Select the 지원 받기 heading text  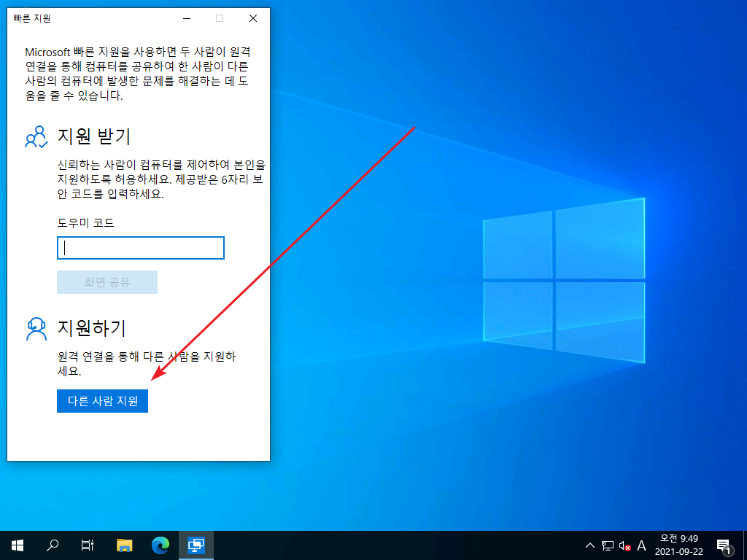pyautogui.click(x=94, y=136)
